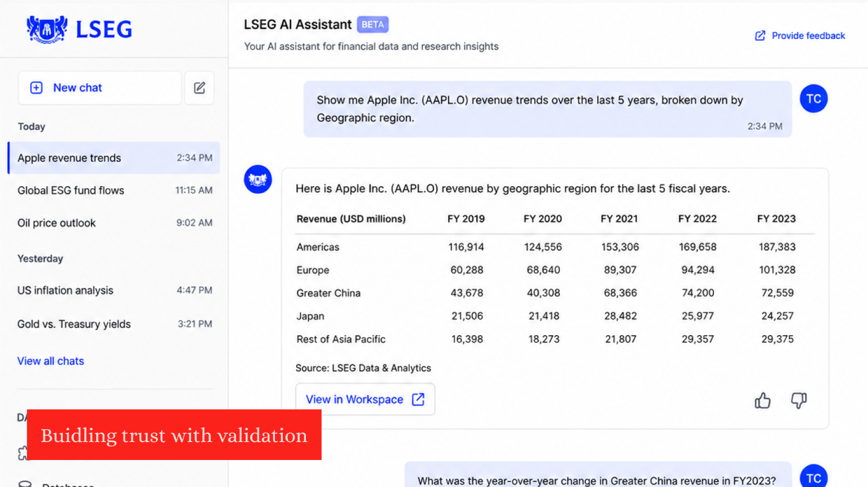Click Rest of Asia Pacific FY 2020 value 18,273

pos(544,339)
